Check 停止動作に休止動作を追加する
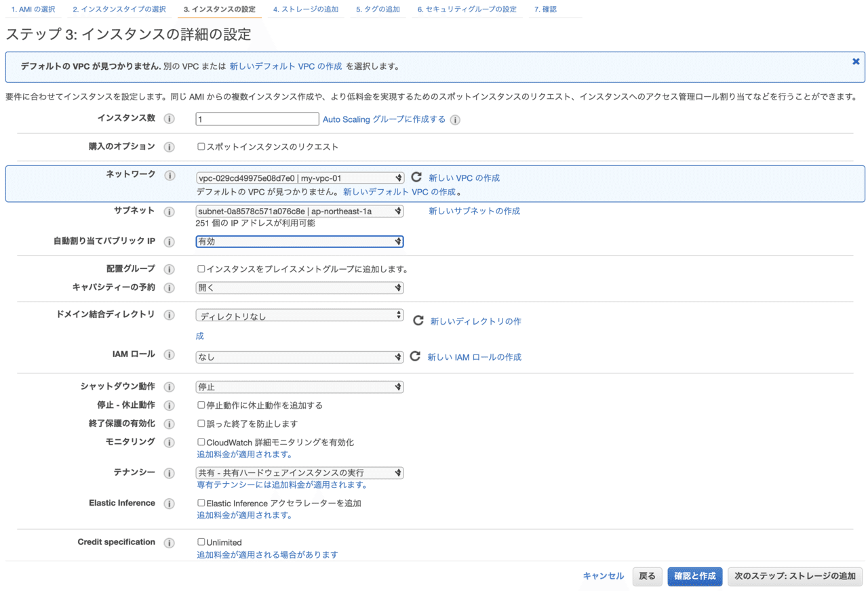Screen dimensions: 868x591 pyautogui.click(x=201, y=405)
